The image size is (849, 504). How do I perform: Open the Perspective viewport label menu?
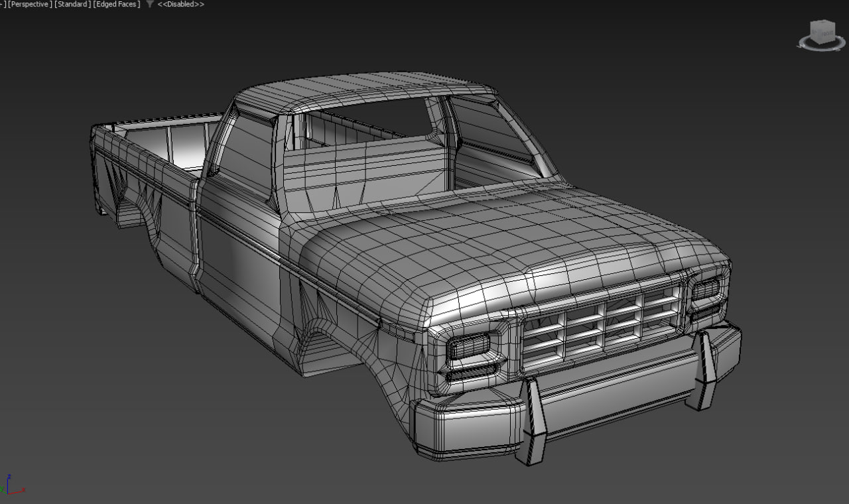(30, 5)
